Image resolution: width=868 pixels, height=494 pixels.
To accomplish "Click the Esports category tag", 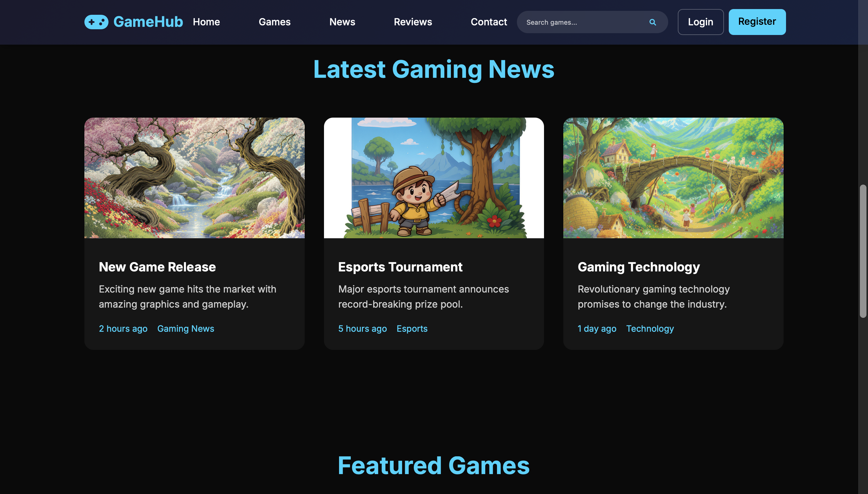I will (412, 328).
